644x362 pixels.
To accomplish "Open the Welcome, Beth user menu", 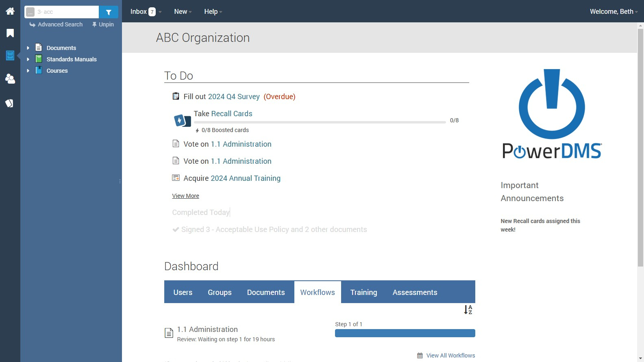I will pos(614,12).
